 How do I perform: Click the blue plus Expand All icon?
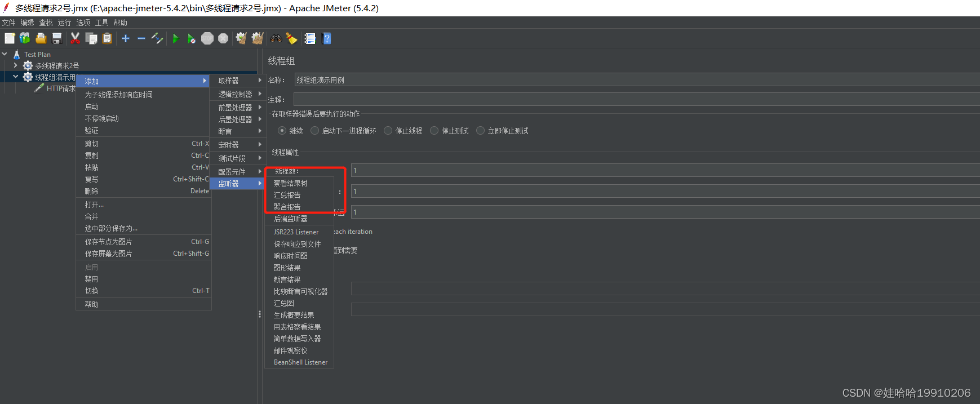click(126, 38)
